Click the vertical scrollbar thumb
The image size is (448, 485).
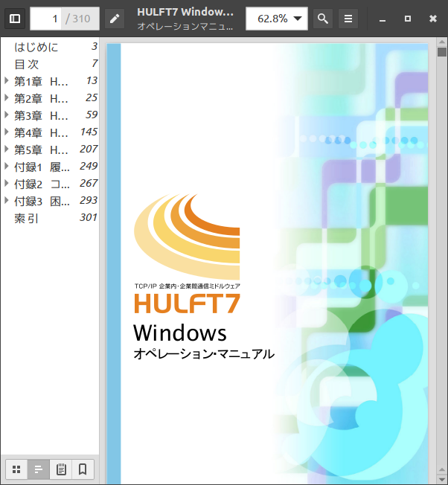[x=442, y=51]
